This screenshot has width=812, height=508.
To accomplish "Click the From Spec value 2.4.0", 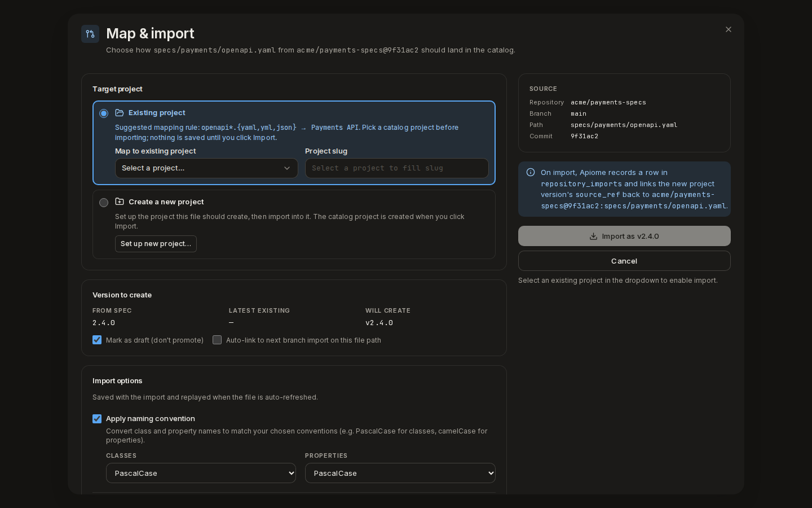I will point(104,323).
